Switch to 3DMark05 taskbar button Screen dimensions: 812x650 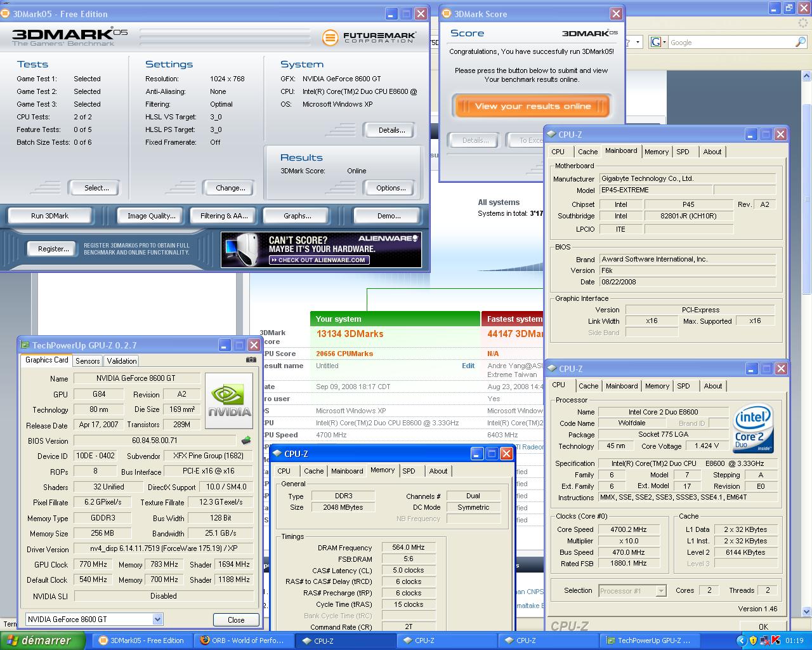click(x=141, y=640)
